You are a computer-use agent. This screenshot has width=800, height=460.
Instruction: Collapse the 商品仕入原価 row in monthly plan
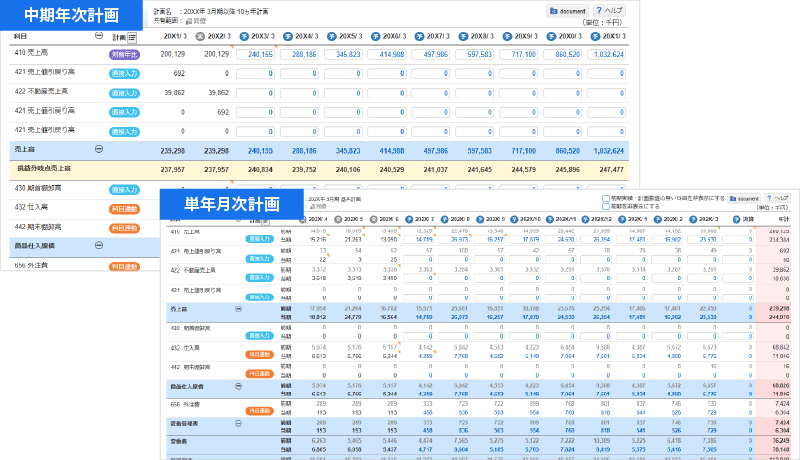tap(238, 384)
